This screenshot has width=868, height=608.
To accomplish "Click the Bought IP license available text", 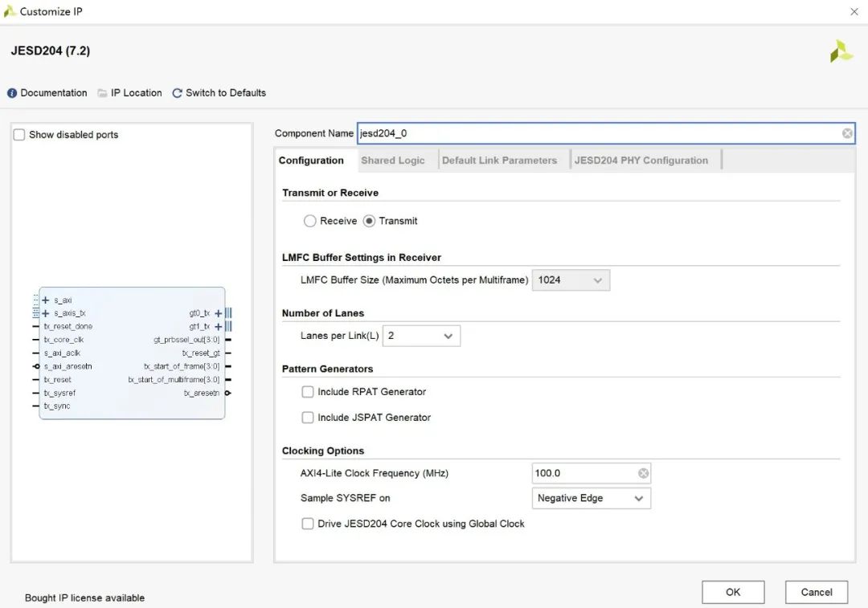I will point(84,598).
